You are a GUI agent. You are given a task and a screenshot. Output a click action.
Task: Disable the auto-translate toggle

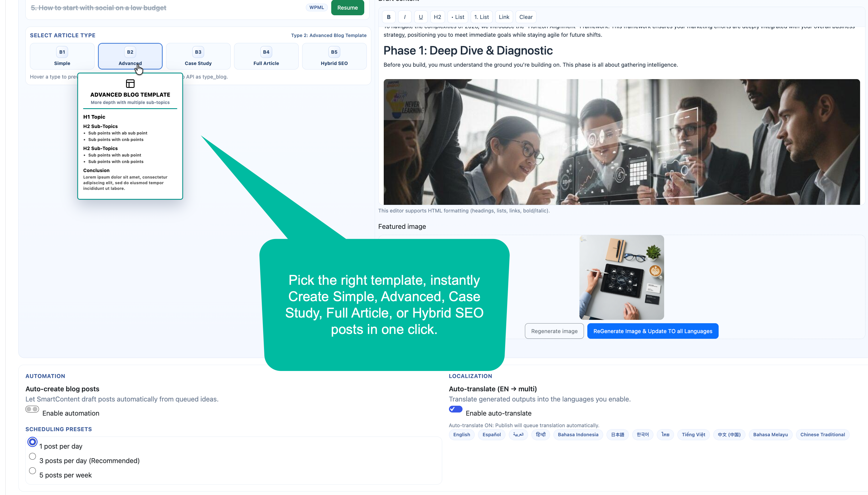click(455, 409)
